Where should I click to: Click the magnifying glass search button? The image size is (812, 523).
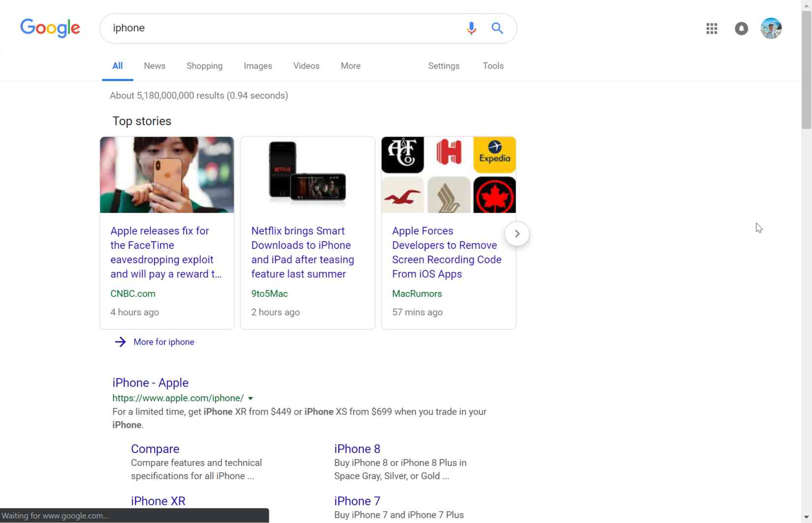(x=497, y=28)
